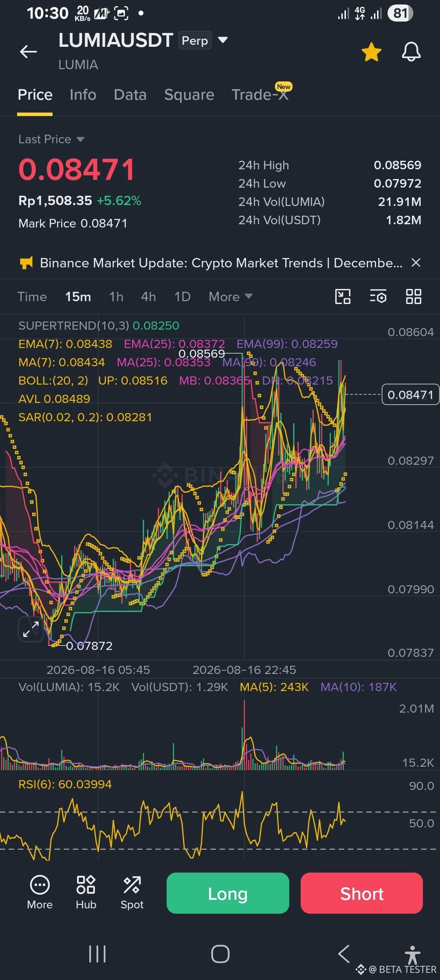
Task: Select the 1h chart interval
Action: 116,297
